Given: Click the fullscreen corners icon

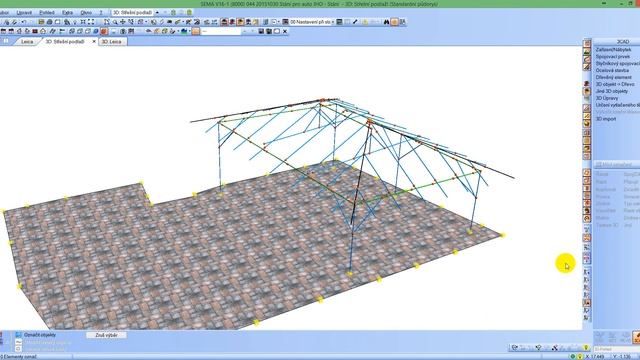Looking at the screenshot, I should [91, 22].
